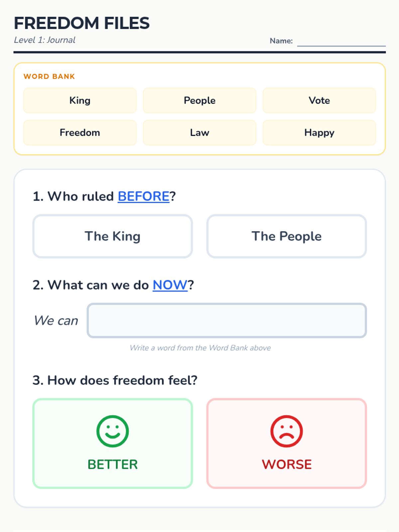
Task: Click the Name line field
Action: [x=341, y=41]
